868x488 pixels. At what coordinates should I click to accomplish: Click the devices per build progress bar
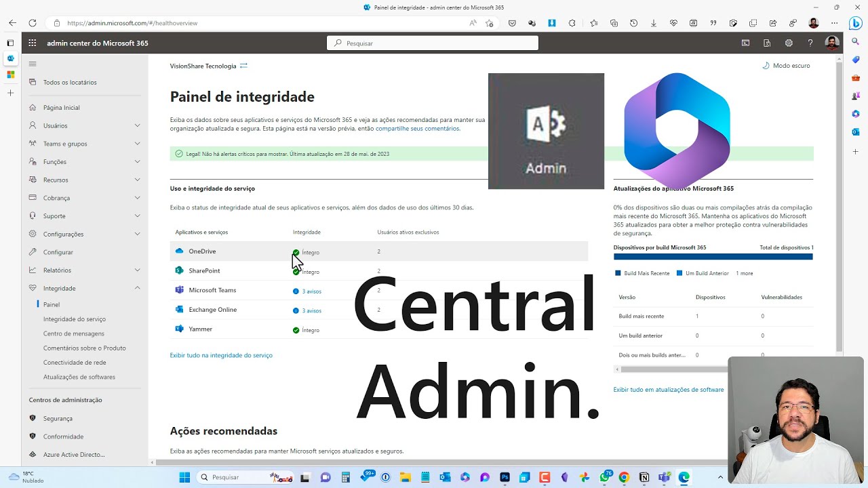(713, 257)
